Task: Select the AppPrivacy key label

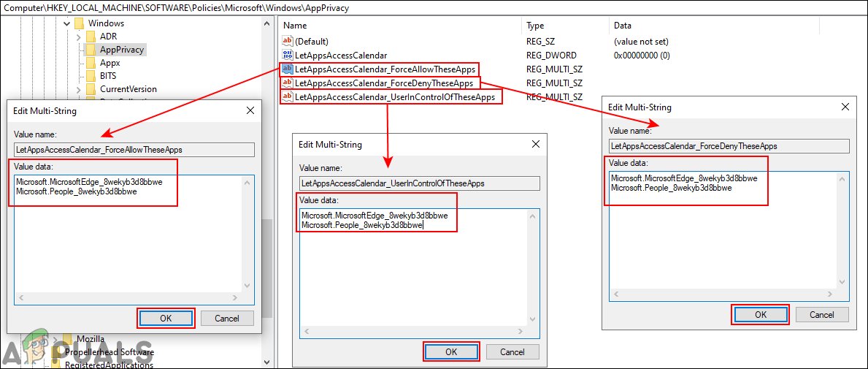Action: [122, 50]
